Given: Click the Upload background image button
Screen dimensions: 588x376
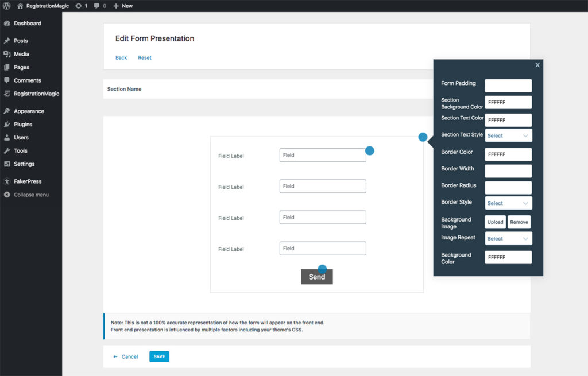Looking at the screenshot, I should 495,222.
